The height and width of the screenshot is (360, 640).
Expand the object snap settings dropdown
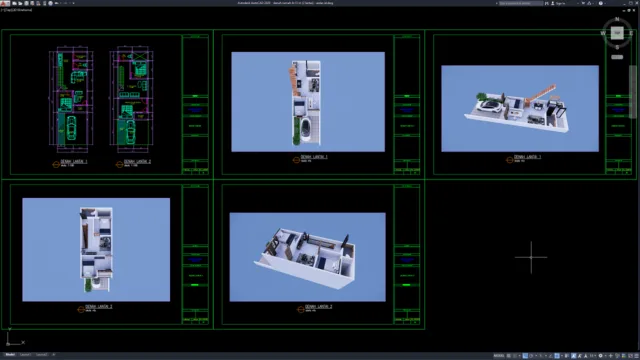pyautogui.click(x=562, y=356)
